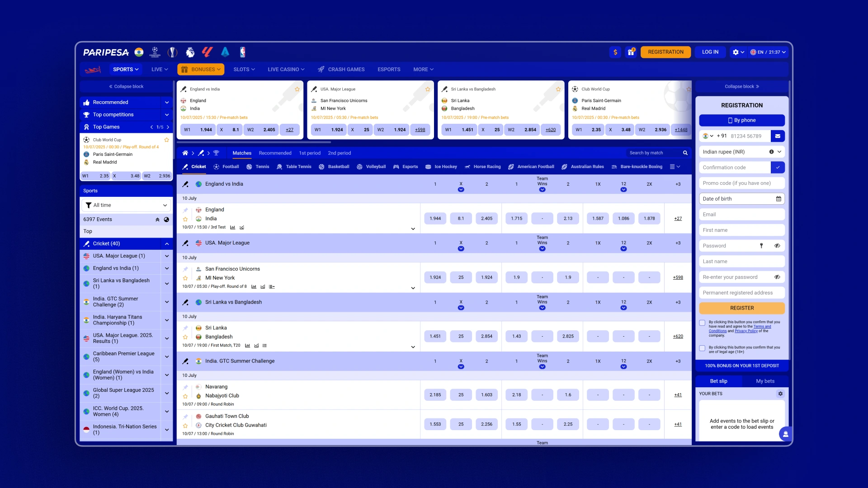868x488 pixels.
Task: Open the EN language and time dropdown
Action: click(x=768, y=52)
